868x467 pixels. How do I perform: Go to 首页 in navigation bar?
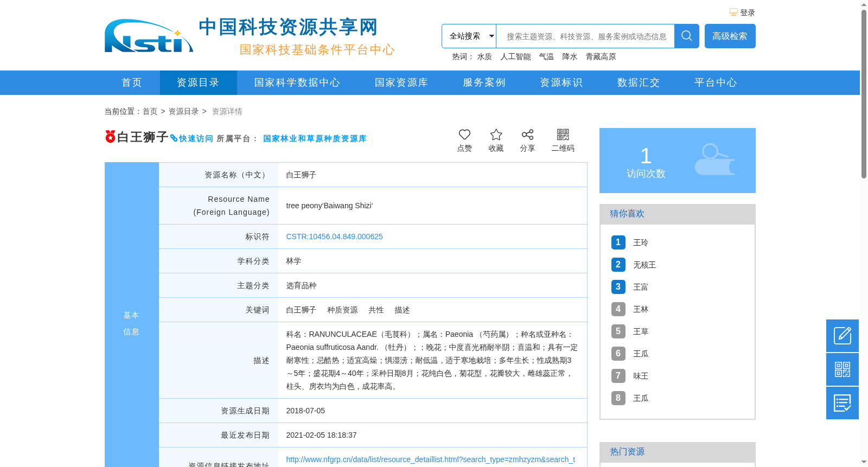pos(132,82)
